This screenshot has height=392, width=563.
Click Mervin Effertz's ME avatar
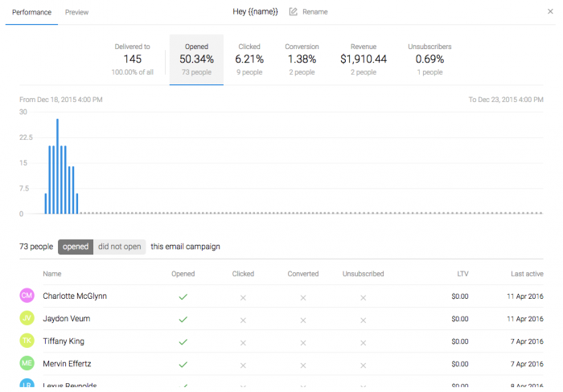27,364
